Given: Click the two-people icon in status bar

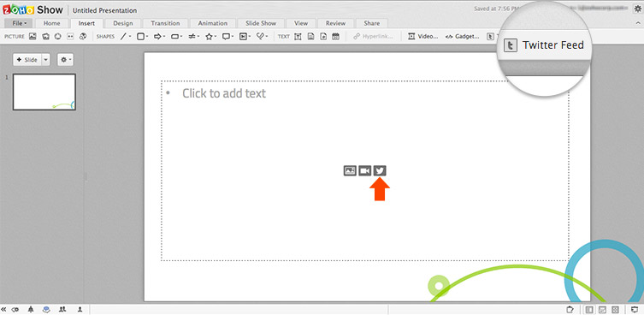Looking at the screenshot, I should (62, 309).
